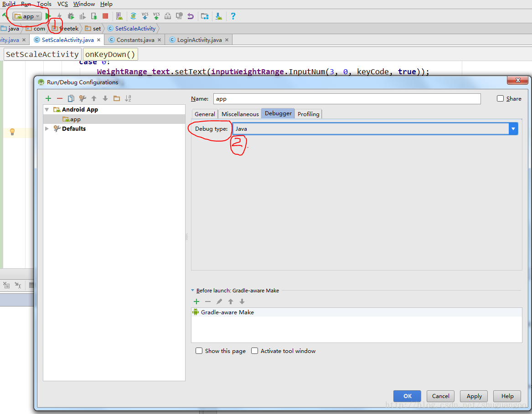Viewport: 532px width, 414px height.
Task: Close the SetScaleActivity.java editor tab
Action: (x=99, y=40)
